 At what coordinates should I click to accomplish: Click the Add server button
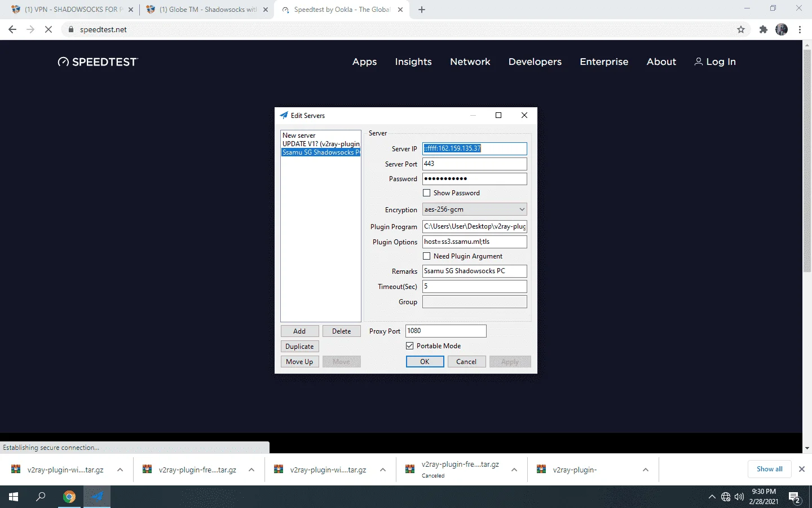[x=299, y=331]
